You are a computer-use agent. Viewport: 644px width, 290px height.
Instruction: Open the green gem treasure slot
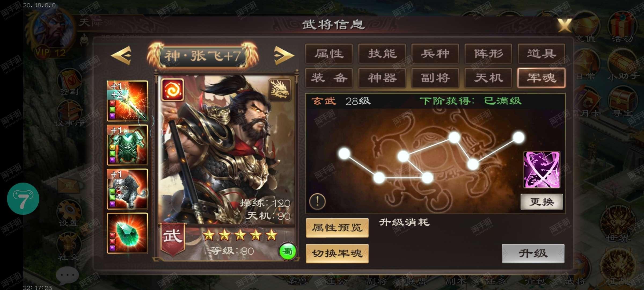127,233
